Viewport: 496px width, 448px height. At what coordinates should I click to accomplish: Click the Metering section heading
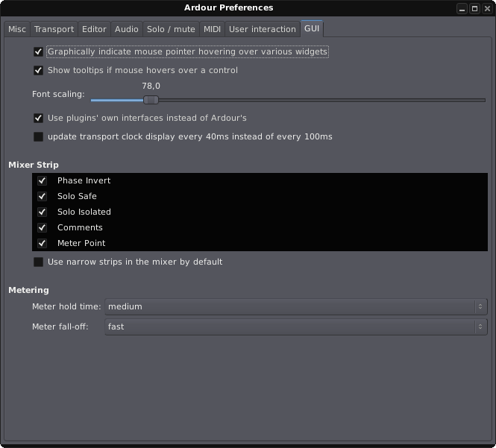[x=28, y=290]
